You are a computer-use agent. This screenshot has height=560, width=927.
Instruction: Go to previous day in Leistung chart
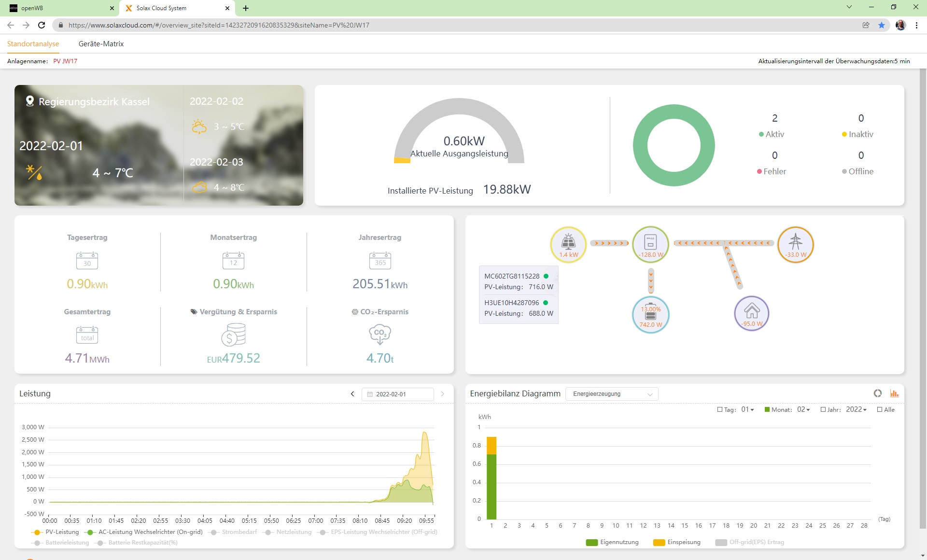352,394
